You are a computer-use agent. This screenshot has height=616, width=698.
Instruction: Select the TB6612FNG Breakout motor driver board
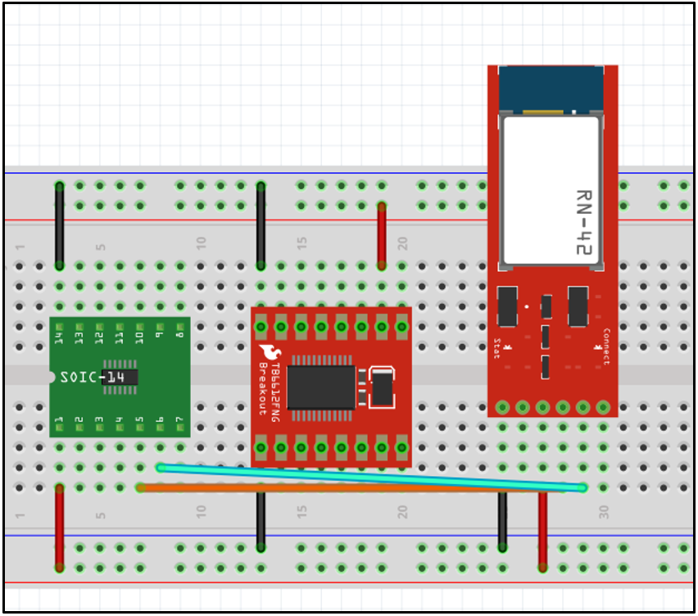click(x=331, y=387)
